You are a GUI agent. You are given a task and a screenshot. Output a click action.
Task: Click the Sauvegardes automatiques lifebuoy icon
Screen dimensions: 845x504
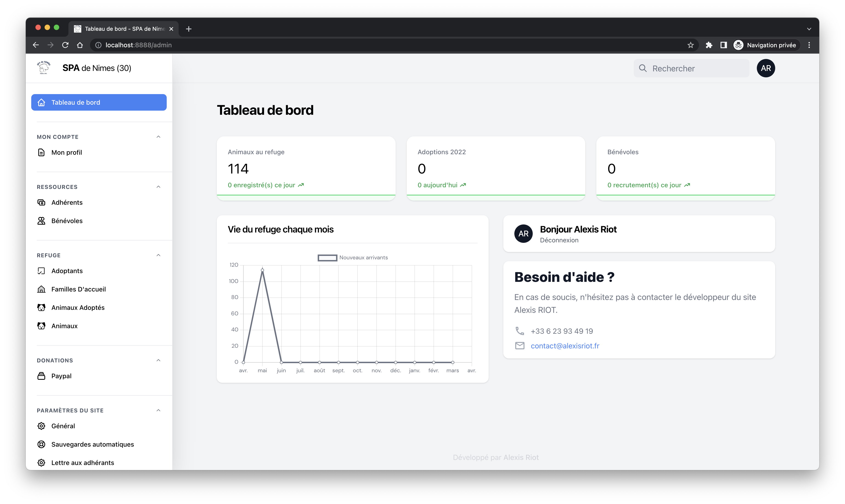[41, 444]
